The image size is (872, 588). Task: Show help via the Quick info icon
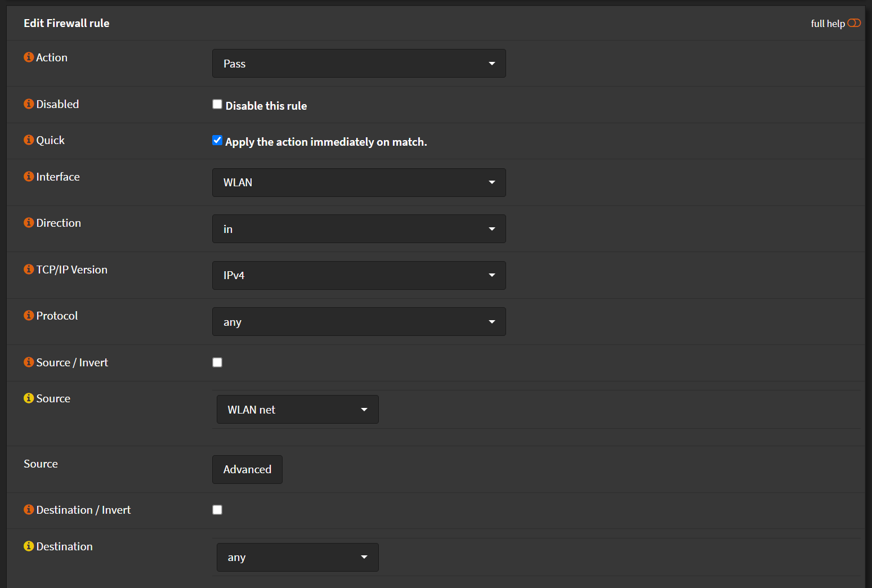29,140
